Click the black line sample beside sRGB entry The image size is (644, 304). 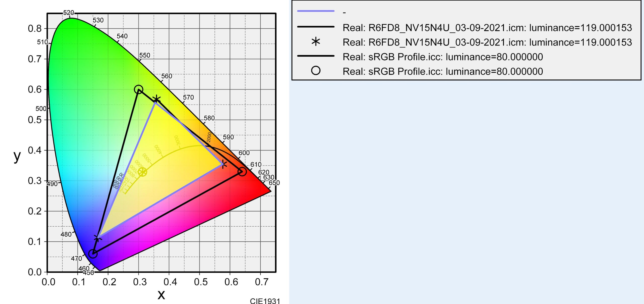316,56
